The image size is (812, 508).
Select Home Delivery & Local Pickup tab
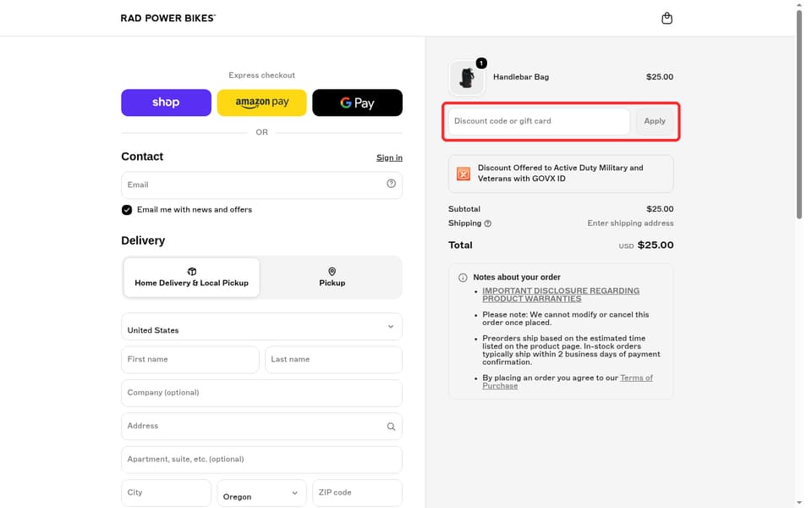[192, 278]
